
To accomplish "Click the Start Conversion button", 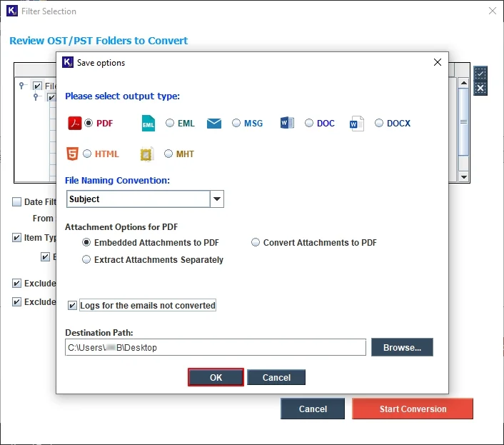I will (413, 409).
